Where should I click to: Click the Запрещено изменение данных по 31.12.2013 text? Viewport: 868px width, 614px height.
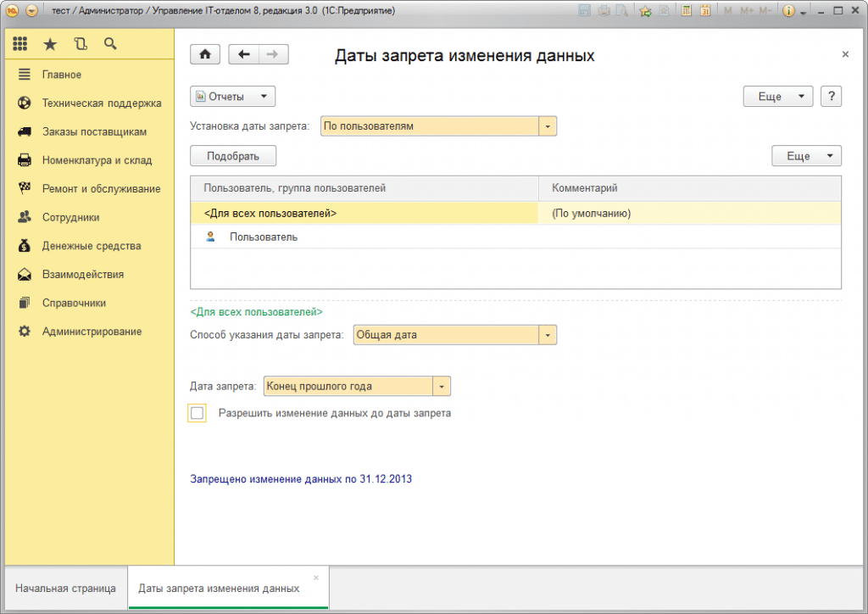301,479
